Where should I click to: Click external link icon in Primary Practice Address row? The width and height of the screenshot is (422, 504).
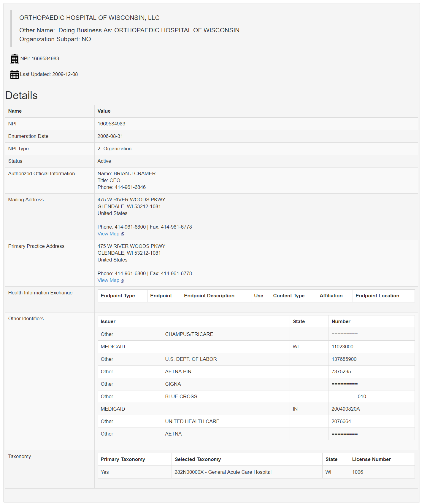[123, 281]
